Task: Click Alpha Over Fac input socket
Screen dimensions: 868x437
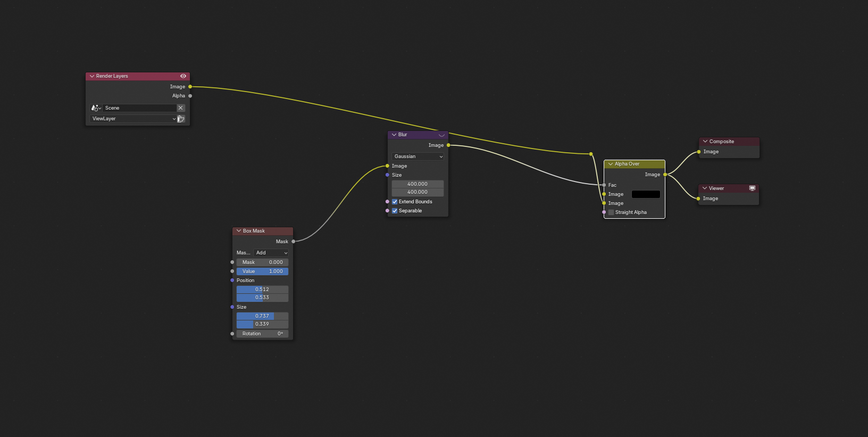Action: coord(604,185)
